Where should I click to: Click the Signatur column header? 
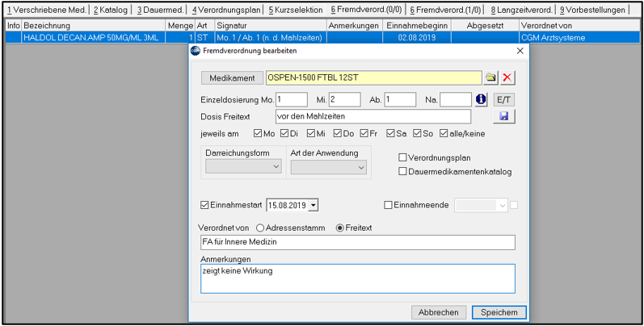[x=271, y=26]
